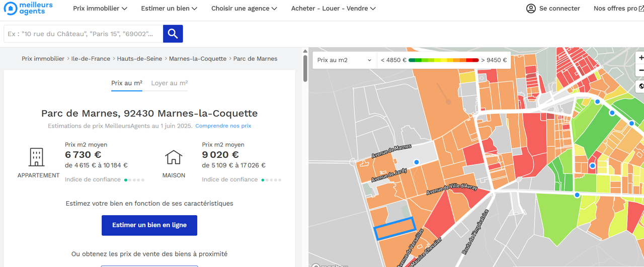The image size is (644, 267).
Task: Click the user profile icon beside Se connecter
Action: [531, 9]
